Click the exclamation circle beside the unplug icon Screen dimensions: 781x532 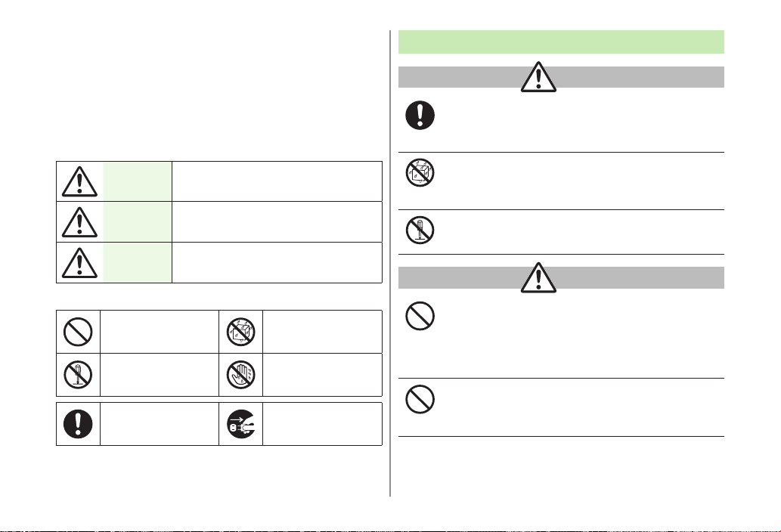78,424
